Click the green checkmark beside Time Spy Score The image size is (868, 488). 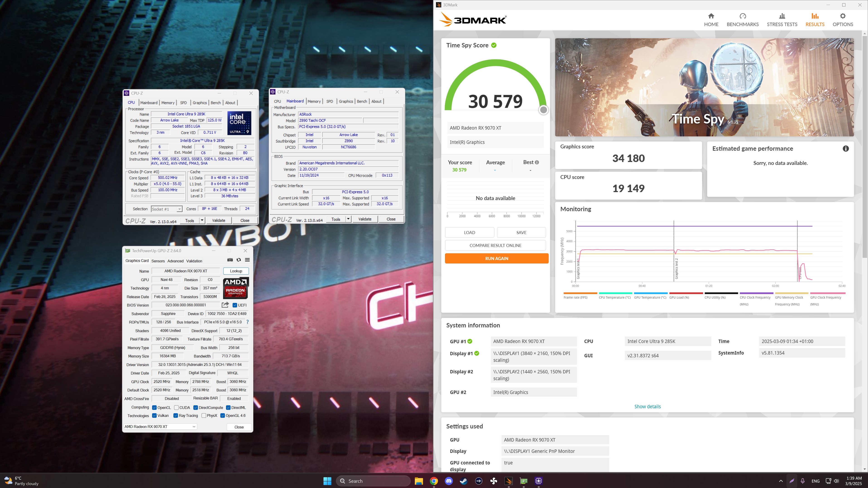[494, 45]
